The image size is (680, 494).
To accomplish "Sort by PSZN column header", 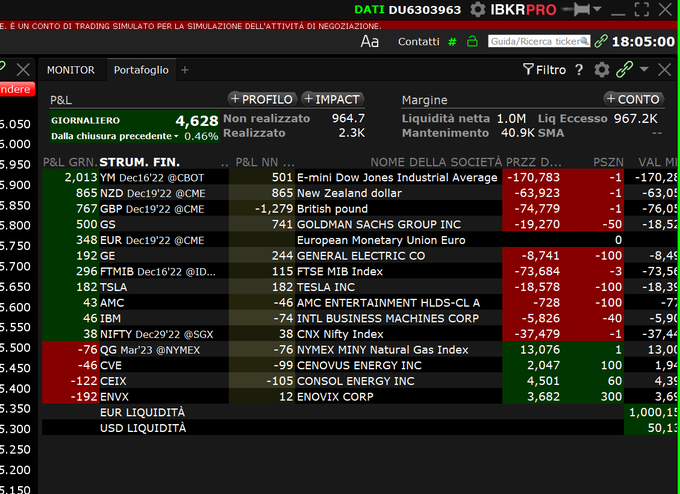I will (608, 162).
